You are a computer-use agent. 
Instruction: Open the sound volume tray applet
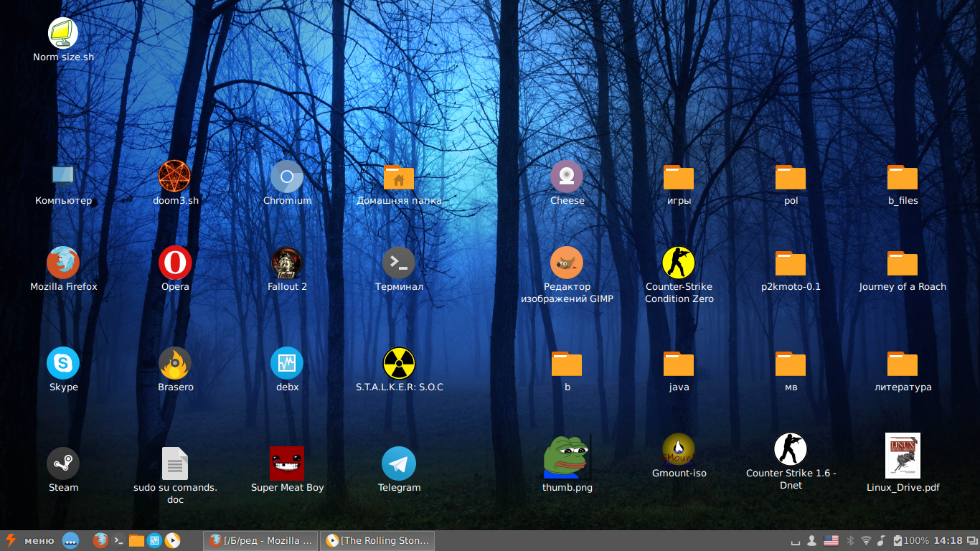pos(881,540)
